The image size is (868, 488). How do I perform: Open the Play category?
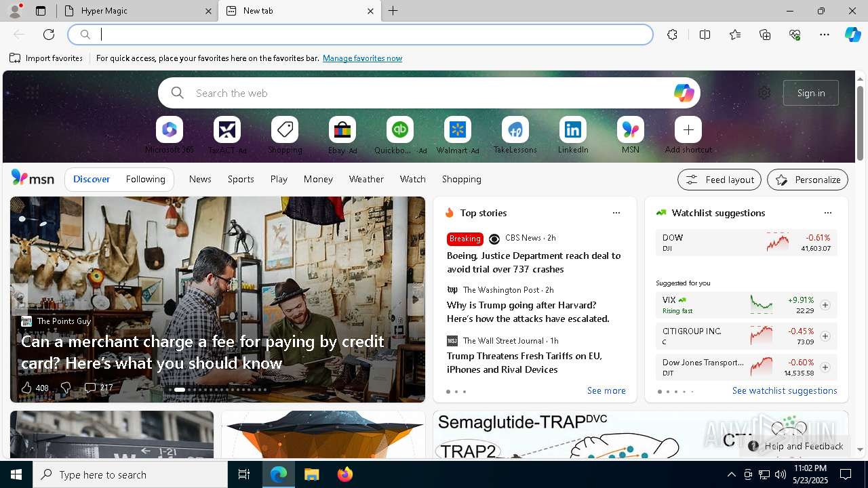tap(279, 179)
